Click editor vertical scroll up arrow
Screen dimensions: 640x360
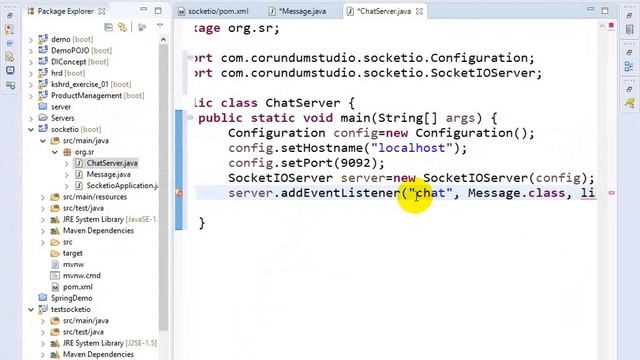[x=602, y=26]
